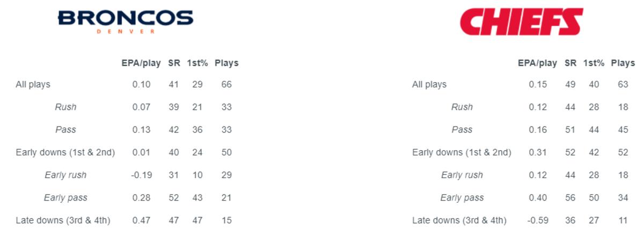Click Chiefs 'Early downs (1st & 2nd)' label
The height and width of the screenshot is (237, 644).
tap(462, 152)
